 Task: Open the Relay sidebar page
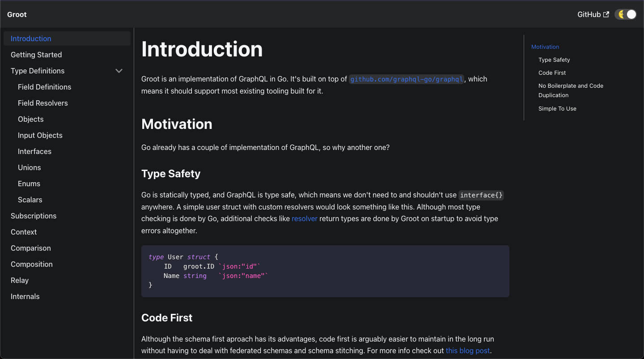point(20,280)
